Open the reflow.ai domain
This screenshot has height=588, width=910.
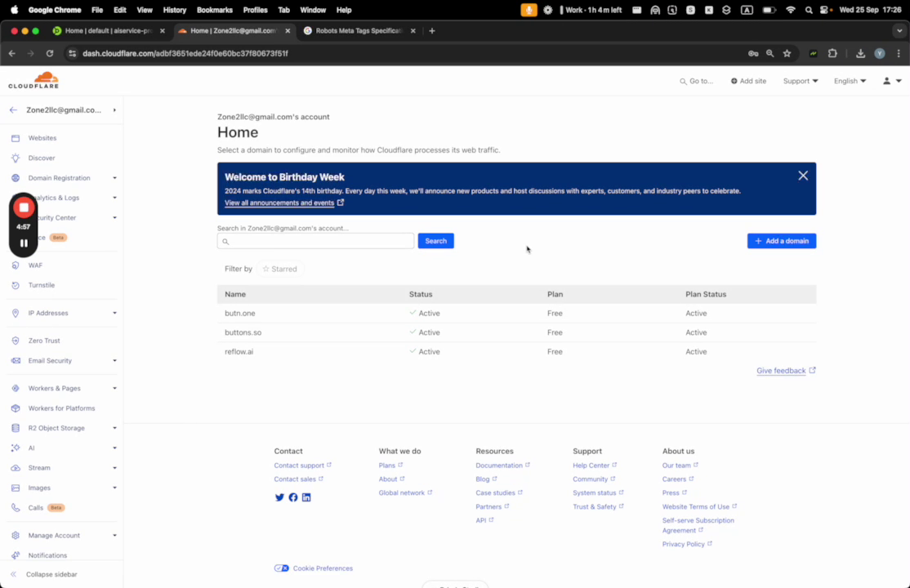[x=239, y=352]
